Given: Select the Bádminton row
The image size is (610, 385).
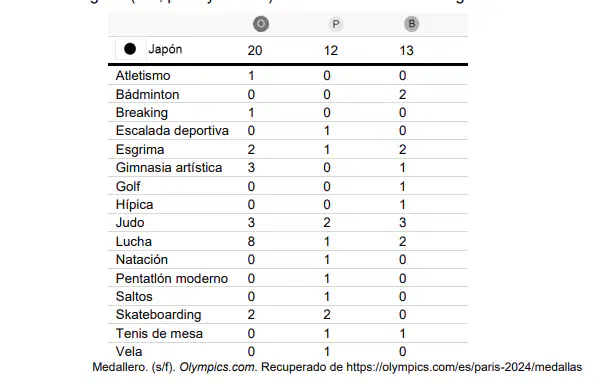Looking at the screenshot, I should coord(288,94).
